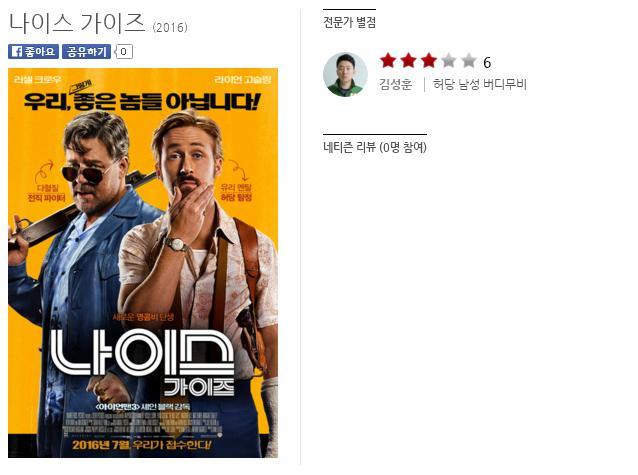
Task: Click the movie title 나이스 가이즈
Action: [77, 23]
